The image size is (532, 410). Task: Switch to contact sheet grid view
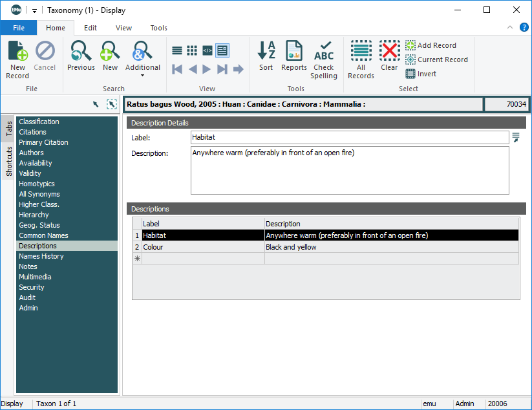[x=192, y=50]
